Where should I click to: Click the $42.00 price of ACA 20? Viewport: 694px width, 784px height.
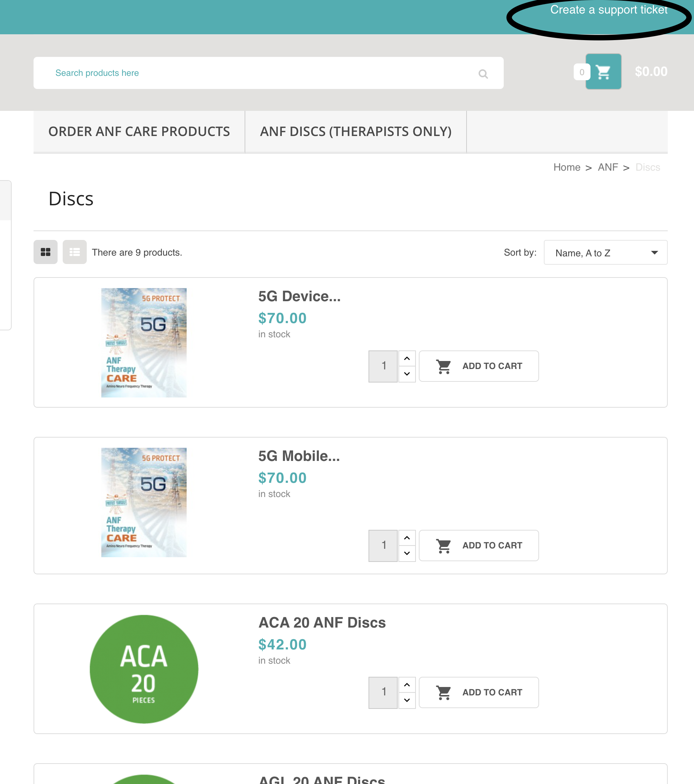(282, 645)
